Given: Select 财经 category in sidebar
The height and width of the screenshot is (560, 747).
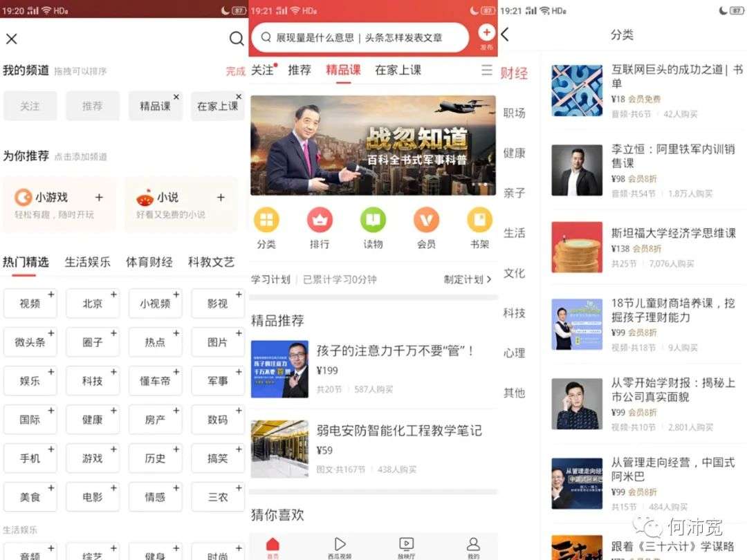Looking at the screenshot, I should click(514, 73).
